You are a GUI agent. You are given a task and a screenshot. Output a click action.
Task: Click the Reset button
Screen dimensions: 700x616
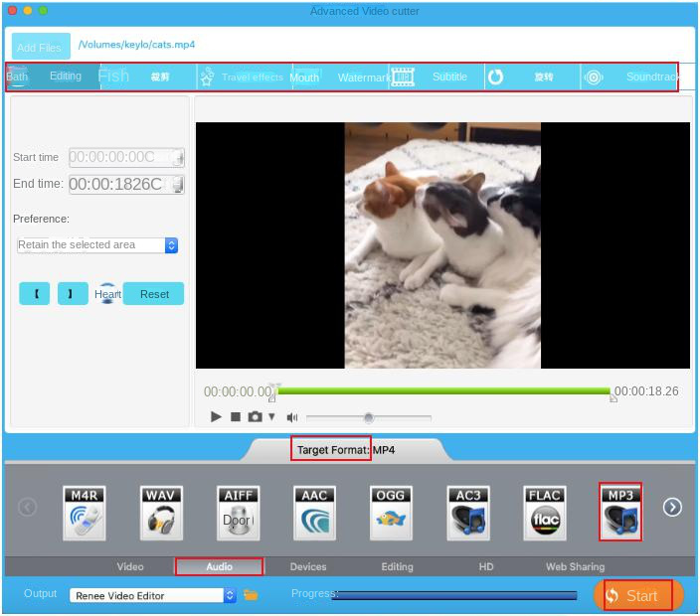[x=153, y=293]
